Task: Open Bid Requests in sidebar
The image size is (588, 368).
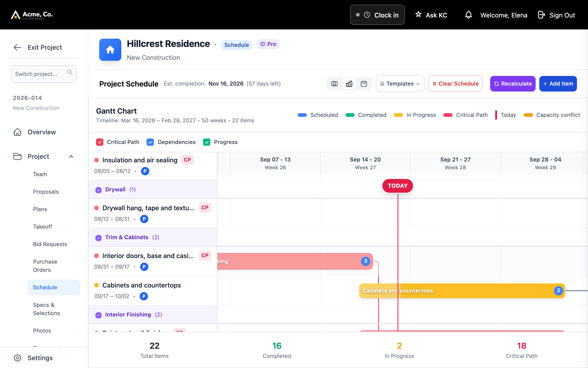Action: [50, 244]
